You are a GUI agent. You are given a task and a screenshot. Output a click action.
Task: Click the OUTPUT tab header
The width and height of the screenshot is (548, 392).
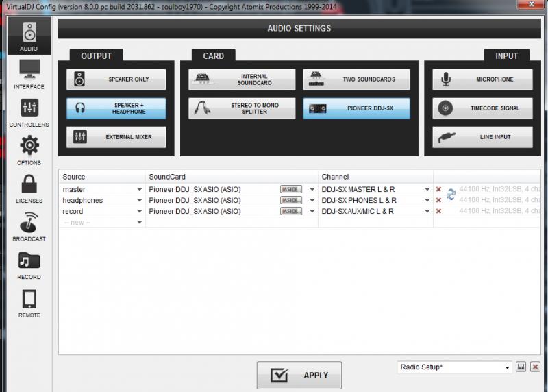click(x=96, y=56)
